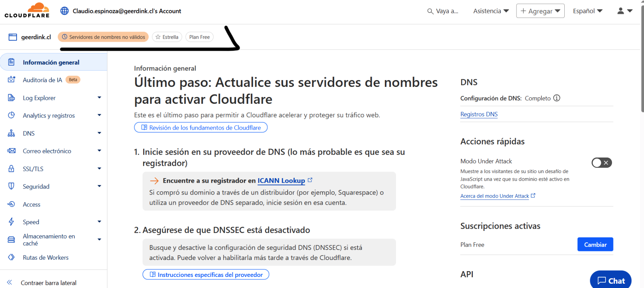Click the Beta badge on Auditoría de IA
This screenshot has width=644, height=288.
pyautogui.click(x=73, y=80)
